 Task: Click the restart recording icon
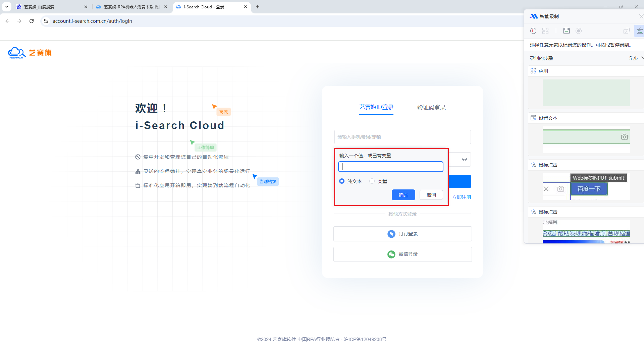point(579,31)
